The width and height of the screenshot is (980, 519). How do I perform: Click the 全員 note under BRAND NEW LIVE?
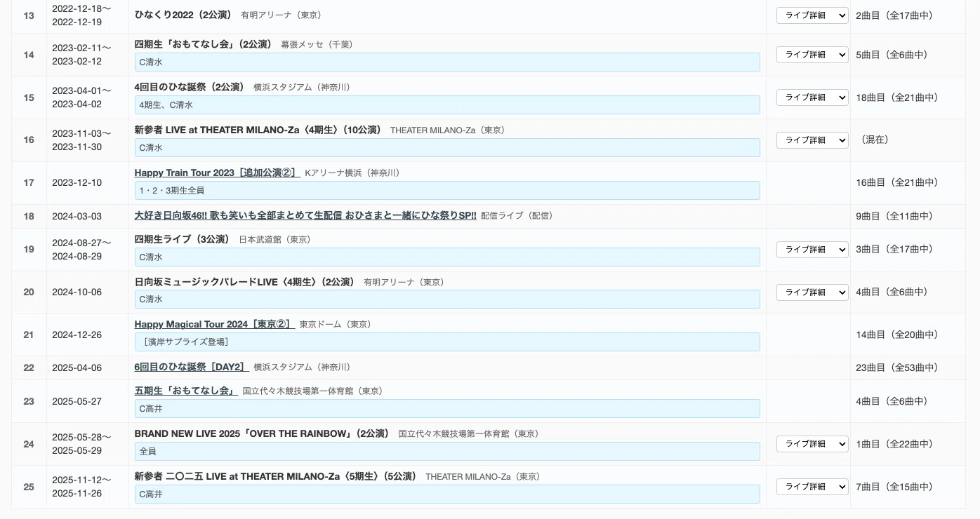pyautogui.click(x=447, y=452)
